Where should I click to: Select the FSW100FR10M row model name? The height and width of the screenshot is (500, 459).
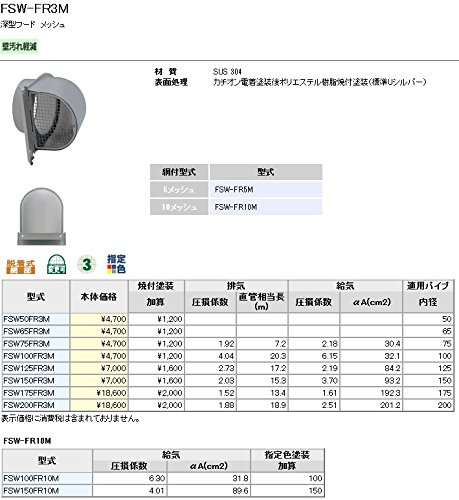(31, 478)
